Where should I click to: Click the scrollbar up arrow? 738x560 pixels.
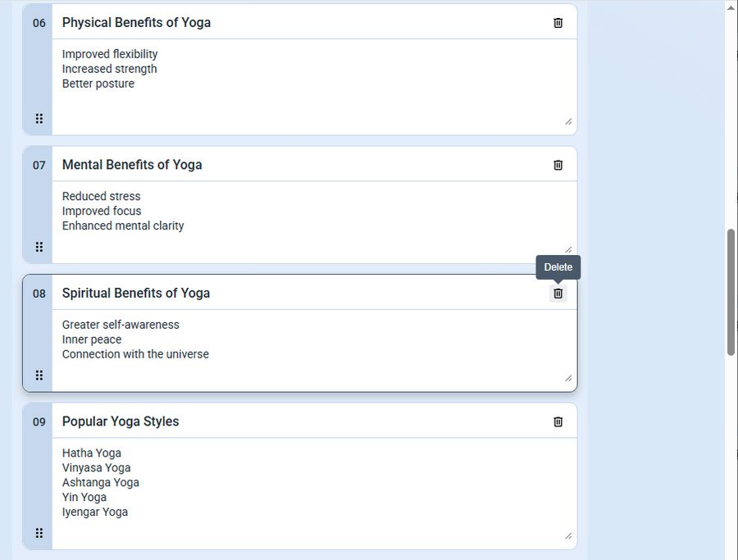point(731,7)
